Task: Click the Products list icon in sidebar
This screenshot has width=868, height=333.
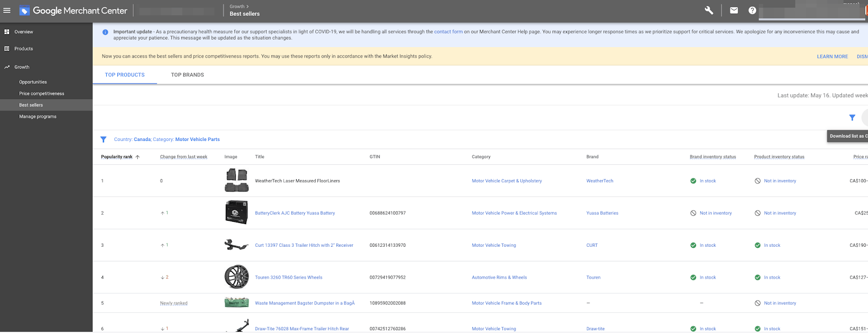Action: click(x=7, y=49)
